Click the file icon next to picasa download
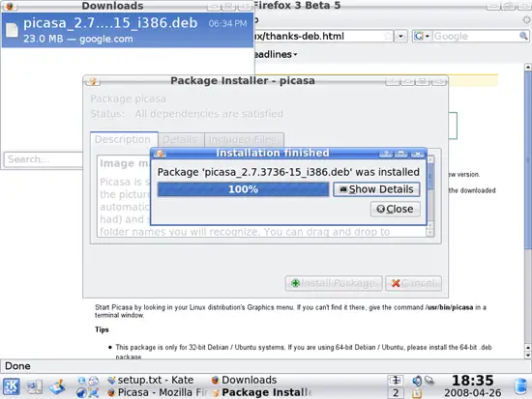 coord(12,30)
